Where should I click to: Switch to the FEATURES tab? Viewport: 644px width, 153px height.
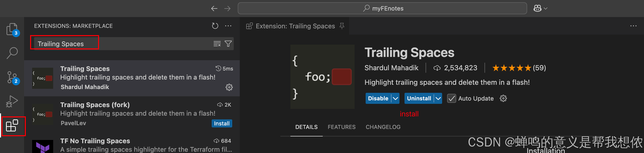(342, 127)
